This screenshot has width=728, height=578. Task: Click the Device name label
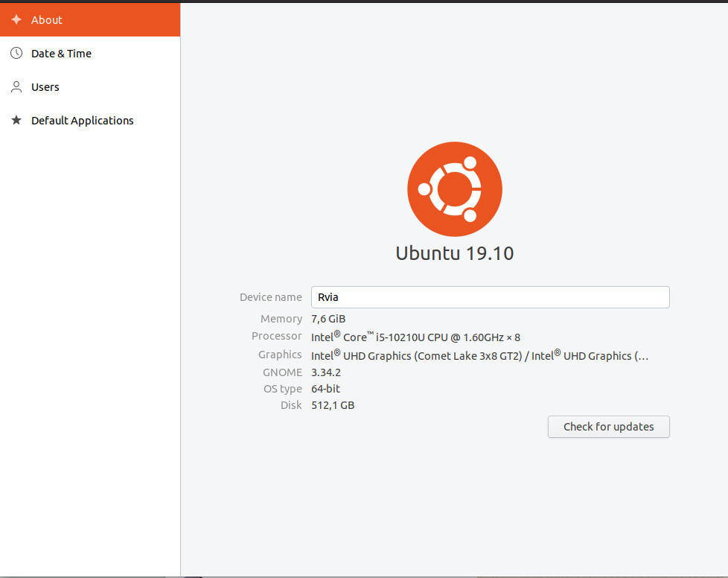click(x=271, y=297)
